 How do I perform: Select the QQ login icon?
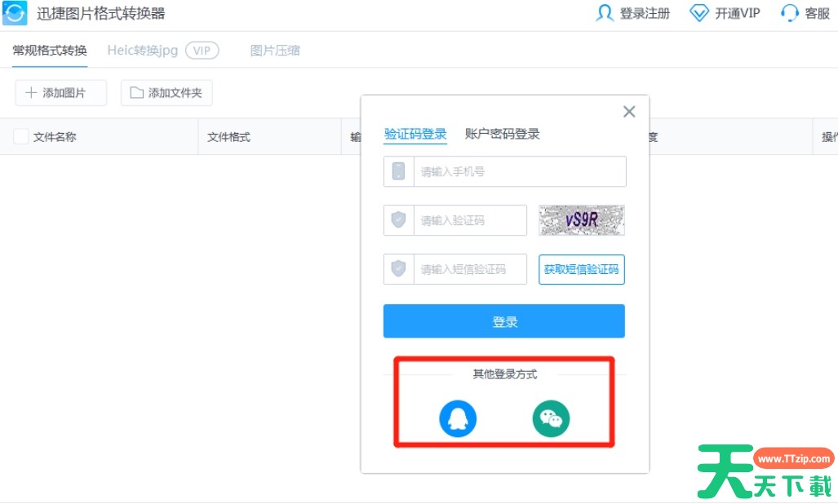[458, 418]
